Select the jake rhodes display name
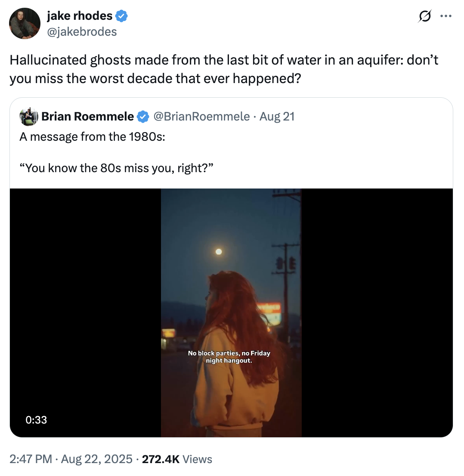The image size is (464, 476). pos(80,15)
